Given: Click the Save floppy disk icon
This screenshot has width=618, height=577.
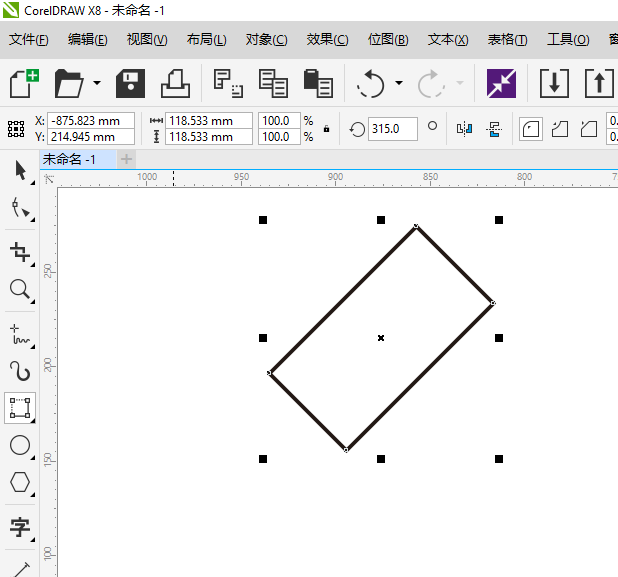Looking at the screenshot, I should pos(131,83).
